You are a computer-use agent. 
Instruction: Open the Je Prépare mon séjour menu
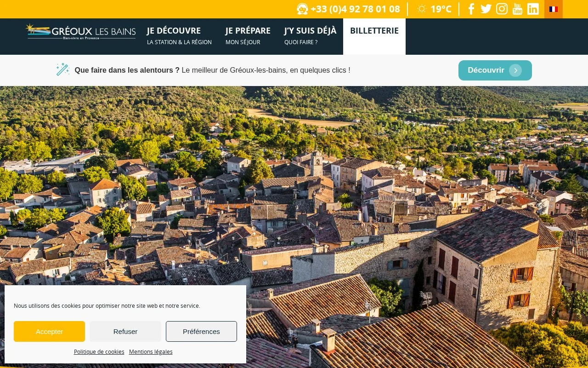(248, 36)
